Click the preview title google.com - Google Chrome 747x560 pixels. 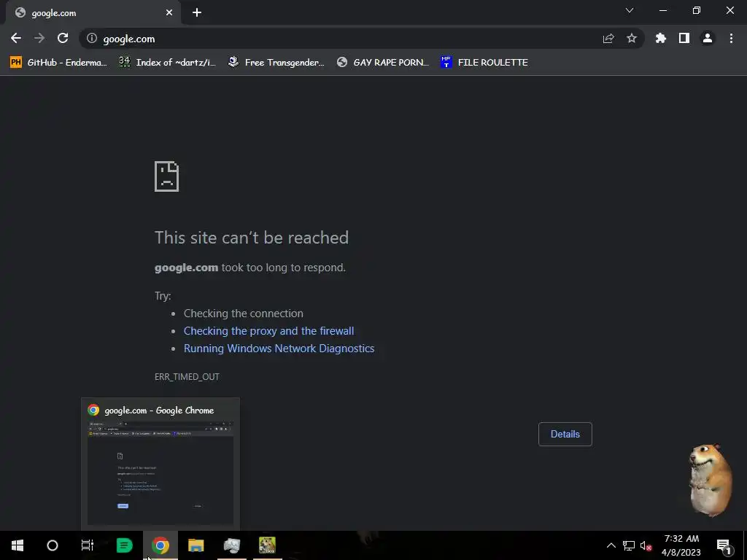pyautogui.click(x=159, y=410)
